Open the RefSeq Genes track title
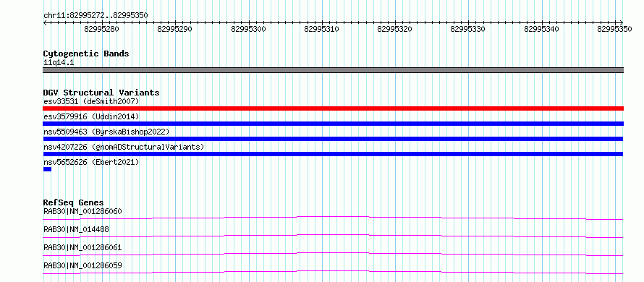Screen dimensions: 644x282 point(73,202)
